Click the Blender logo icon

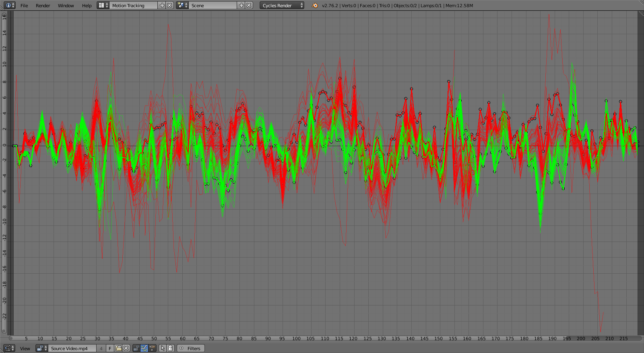click(x=315, y=6)
